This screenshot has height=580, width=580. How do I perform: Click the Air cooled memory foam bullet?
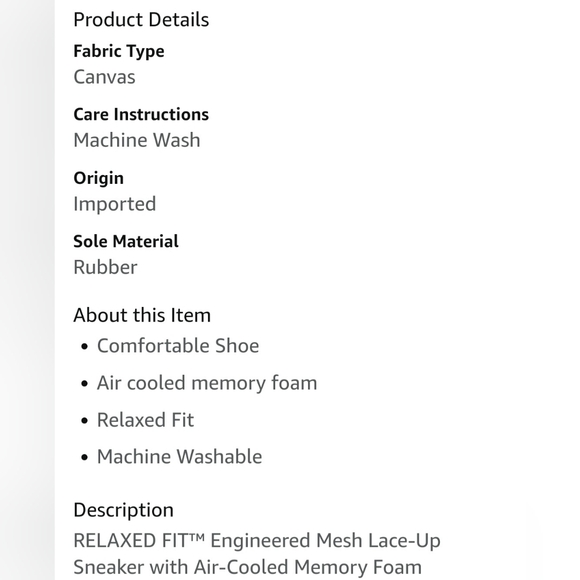[207, 383]
